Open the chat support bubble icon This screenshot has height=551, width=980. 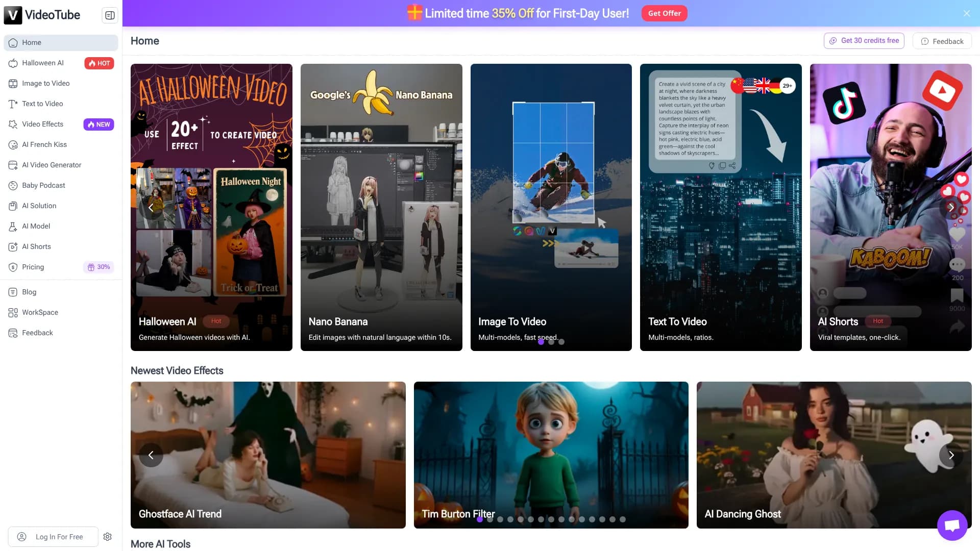tap(952, 525)
